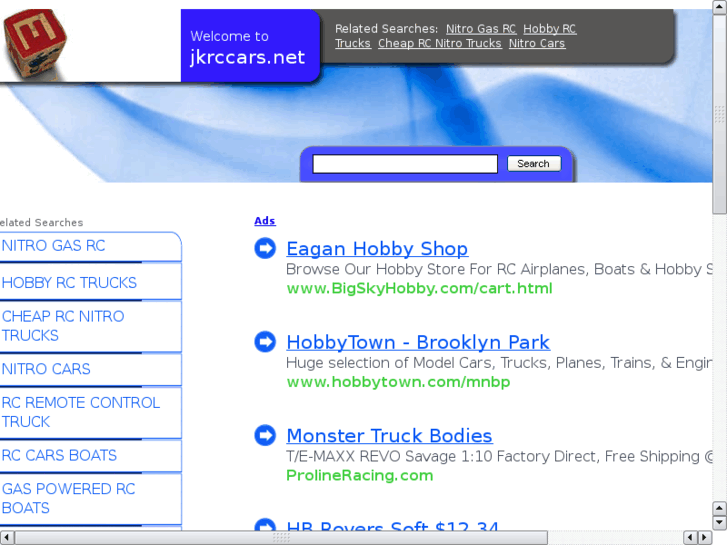Select HOBBY RC TRUCKS in sidebar
The width and height of the screenshot is (727, 545).
point(69,282)
